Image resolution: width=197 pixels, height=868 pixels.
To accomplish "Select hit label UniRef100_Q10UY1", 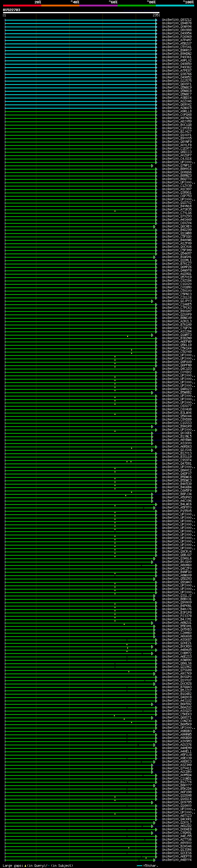I will [x=176, y=135].
